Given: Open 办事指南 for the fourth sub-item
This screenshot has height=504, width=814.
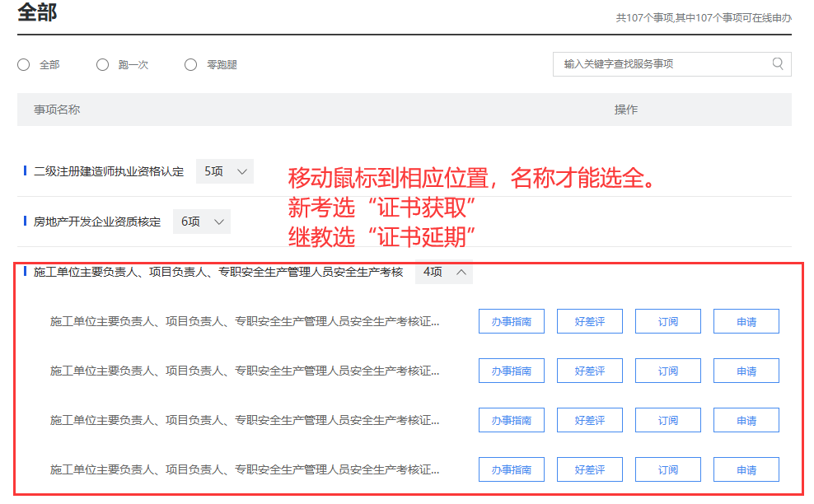Looking at the screenshot, I should pyautogui.click(x=511, y=470).
